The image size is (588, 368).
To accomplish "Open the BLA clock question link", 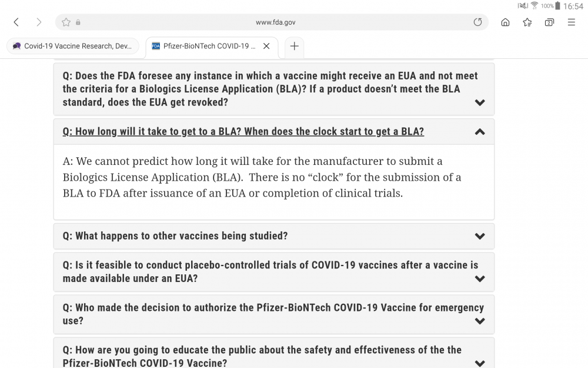I will pyautogui.click(x=243, y=131).
